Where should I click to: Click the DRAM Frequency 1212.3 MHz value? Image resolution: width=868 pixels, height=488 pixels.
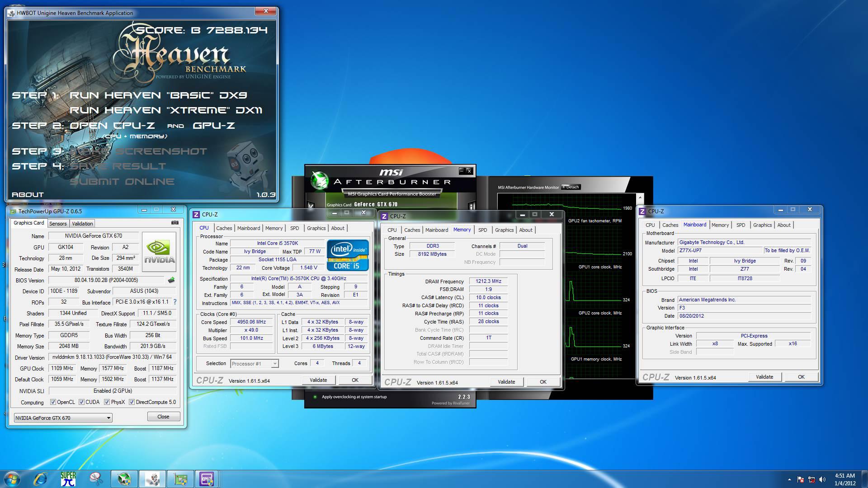tap(488, 281)
